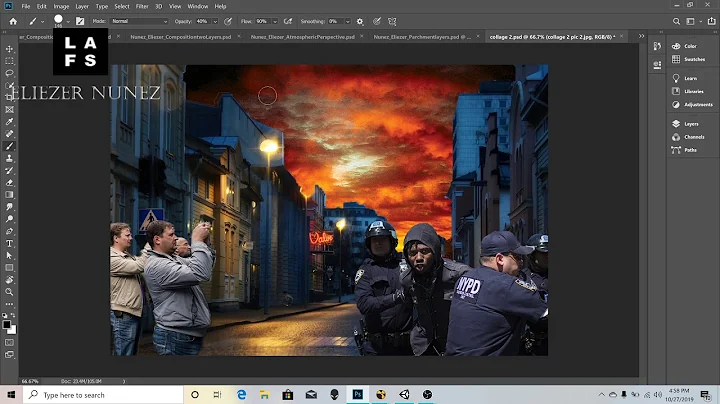Select the Dodge tool
720x404 pixels.
coord(9,219)
